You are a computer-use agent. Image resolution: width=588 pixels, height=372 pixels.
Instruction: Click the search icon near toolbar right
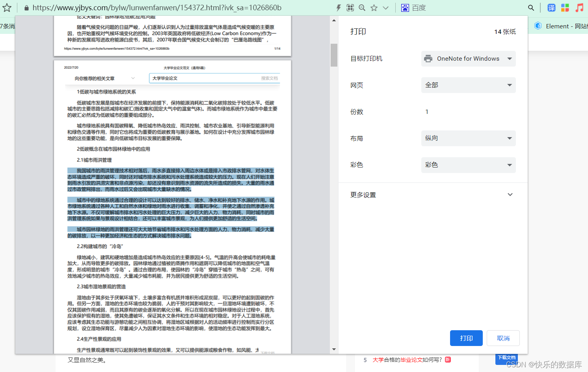pyautogui.click(x=531, y=7)
